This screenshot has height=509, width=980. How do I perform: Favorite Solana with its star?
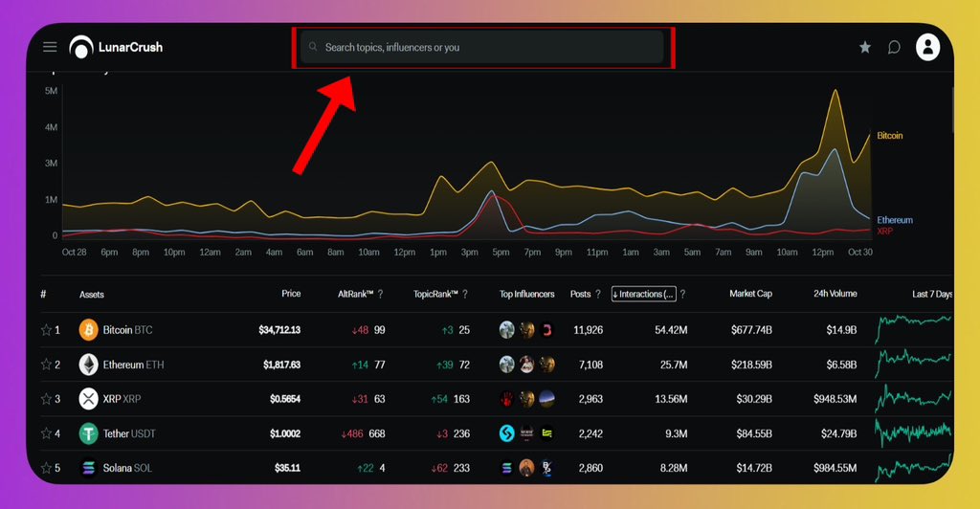tap(46, 468)
